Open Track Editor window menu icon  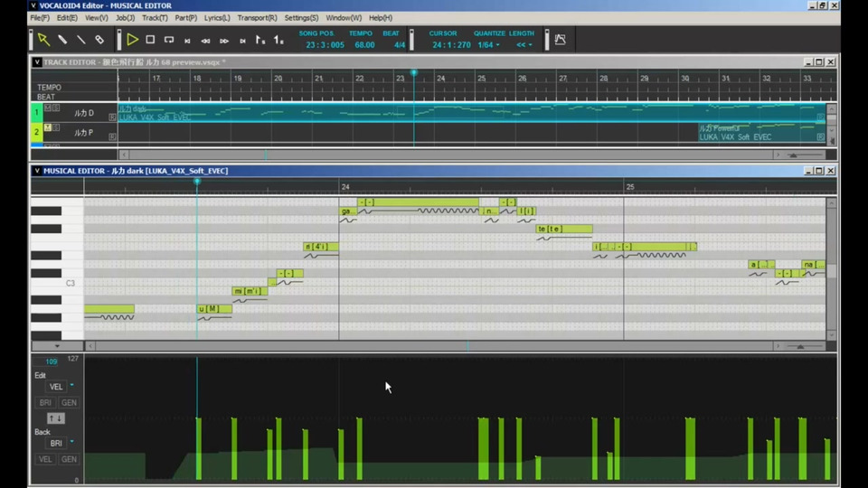[37, 62]
